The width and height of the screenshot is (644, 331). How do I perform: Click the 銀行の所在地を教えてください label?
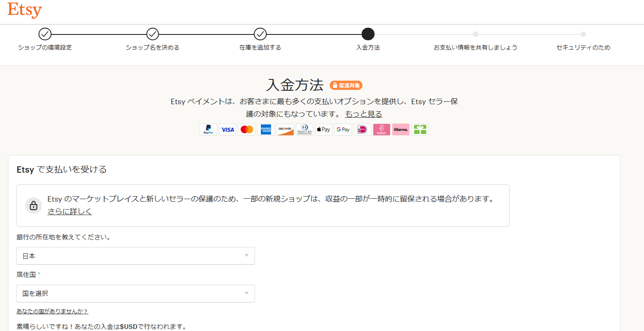(x=64, y=237)
